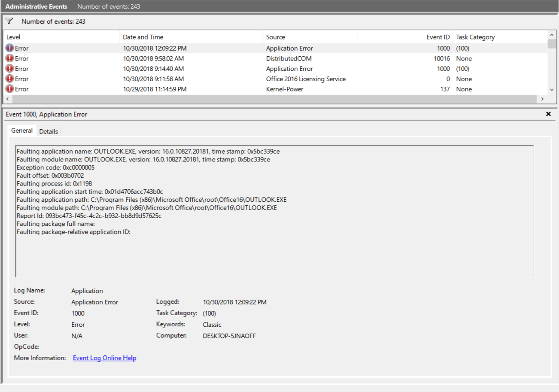Click the Faulting module name line
This screenshot has height=392, width=559.
point(143,160)
